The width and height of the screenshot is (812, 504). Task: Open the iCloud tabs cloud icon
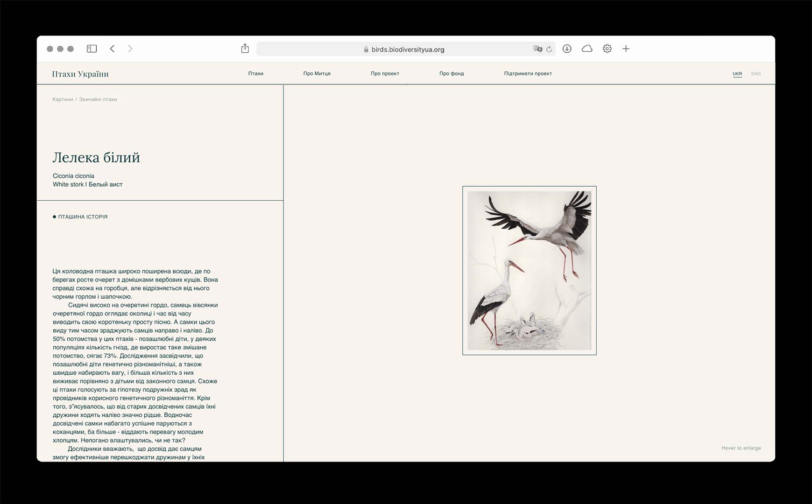(587, 49)
